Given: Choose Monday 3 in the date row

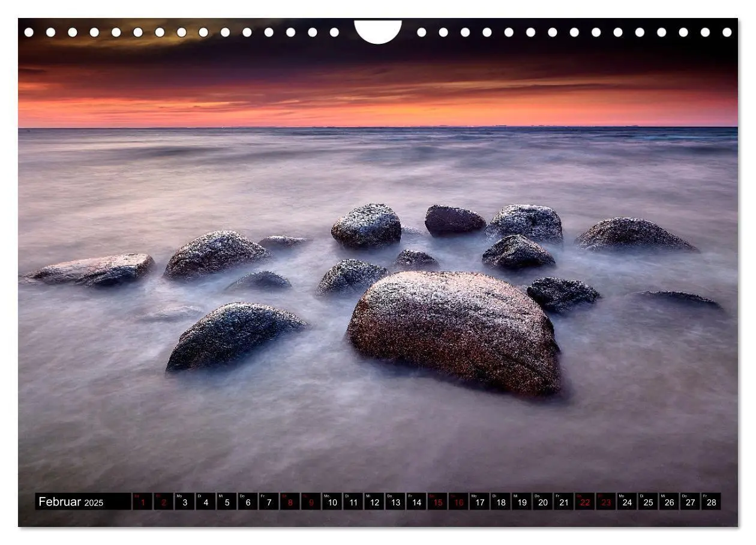Looking at the screenshot, I should tap(184, 502).
